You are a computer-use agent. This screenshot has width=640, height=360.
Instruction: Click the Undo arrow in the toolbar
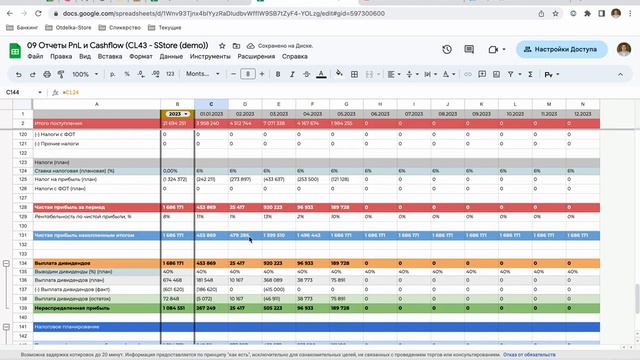pyautogui.click(x=18, y=74)
